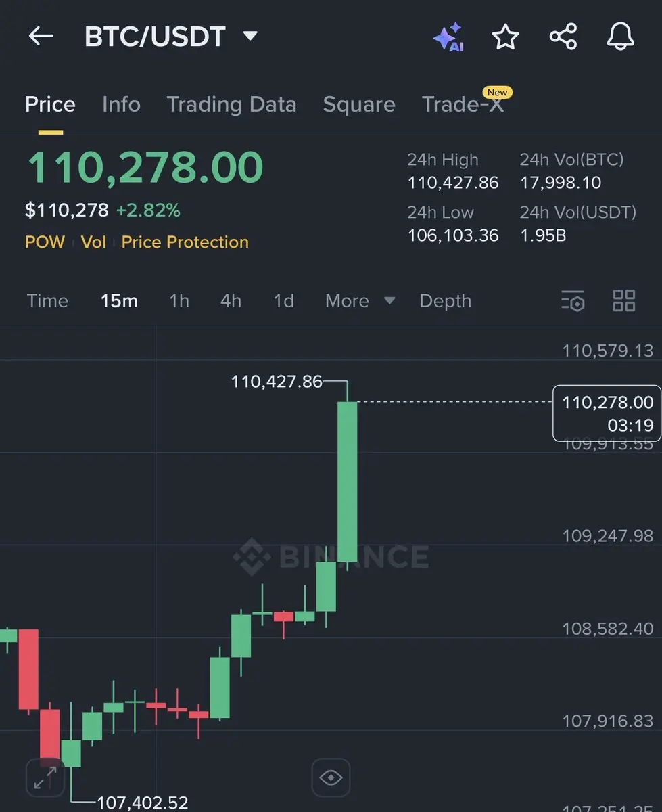Open the Depth chart view
Viewport: 662px width, 812px height.
pos(445,301)
